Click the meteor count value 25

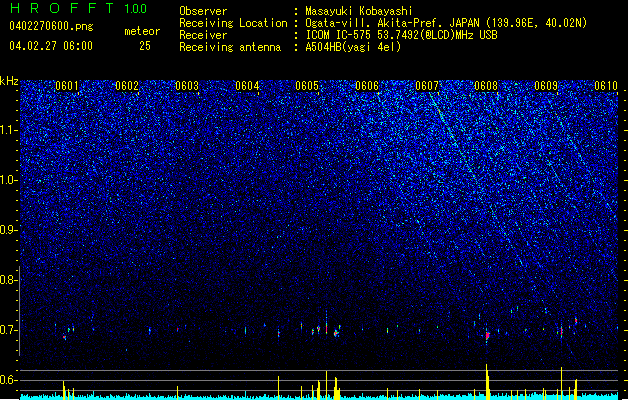click(x=145, y=46)
